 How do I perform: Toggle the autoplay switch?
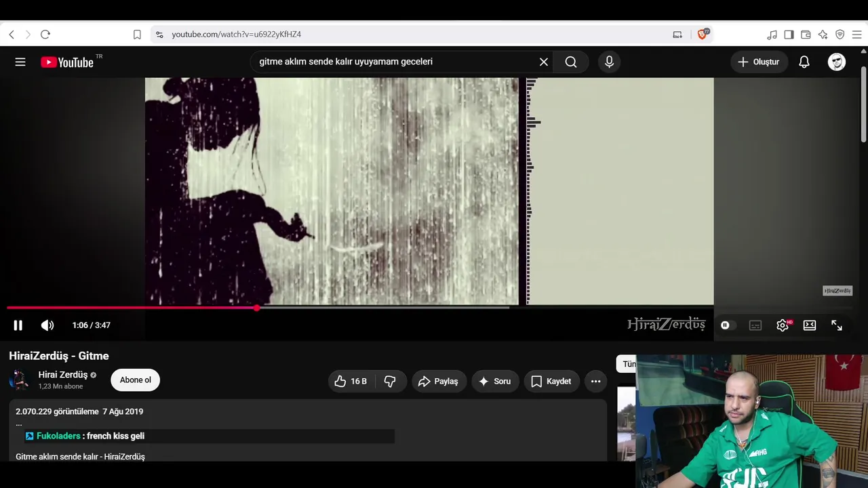728,325
